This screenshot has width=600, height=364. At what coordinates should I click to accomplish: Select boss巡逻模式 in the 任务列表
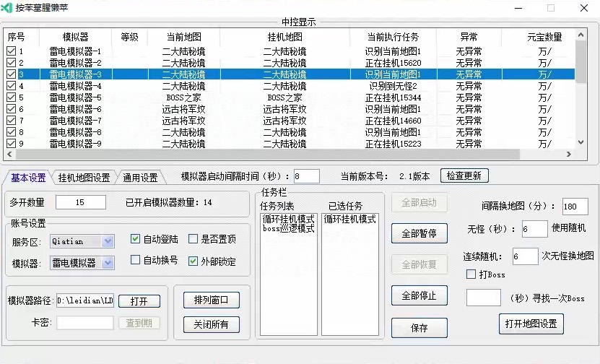[289, 228]
